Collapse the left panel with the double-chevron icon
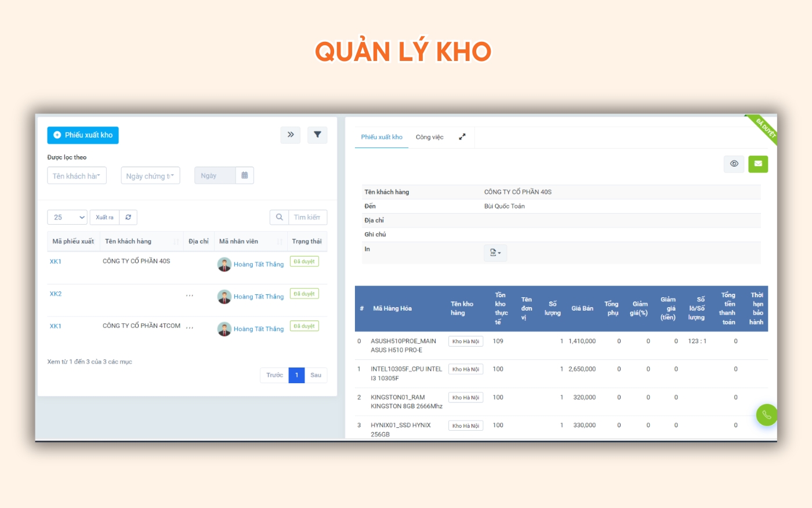 [291, 135]
